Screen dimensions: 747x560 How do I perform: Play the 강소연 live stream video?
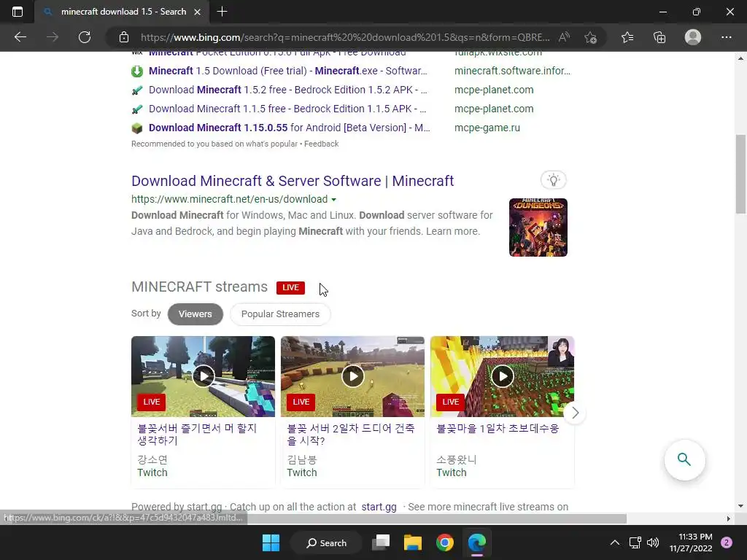204,376
